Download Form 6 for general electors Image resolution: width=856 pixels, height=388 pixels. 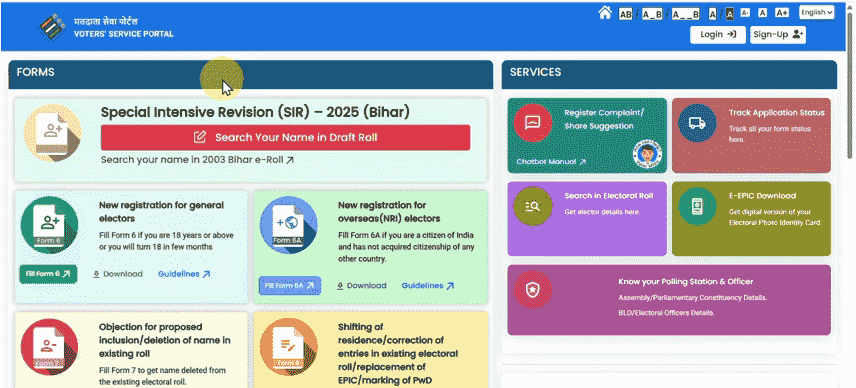pyautogui.click(x=117, y=274)
